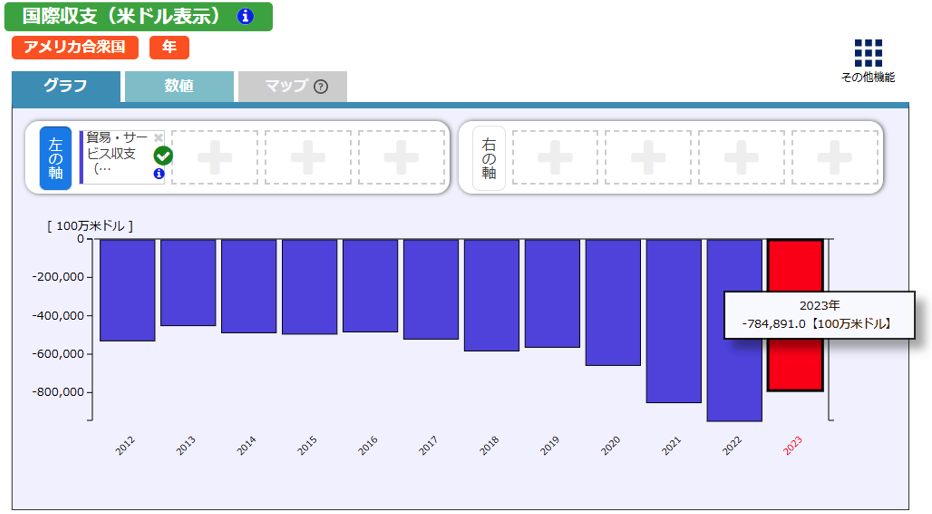This screenshot has width=932, height=514.
Task: Click the 年 period tag
Action: (x=169, y=47)
